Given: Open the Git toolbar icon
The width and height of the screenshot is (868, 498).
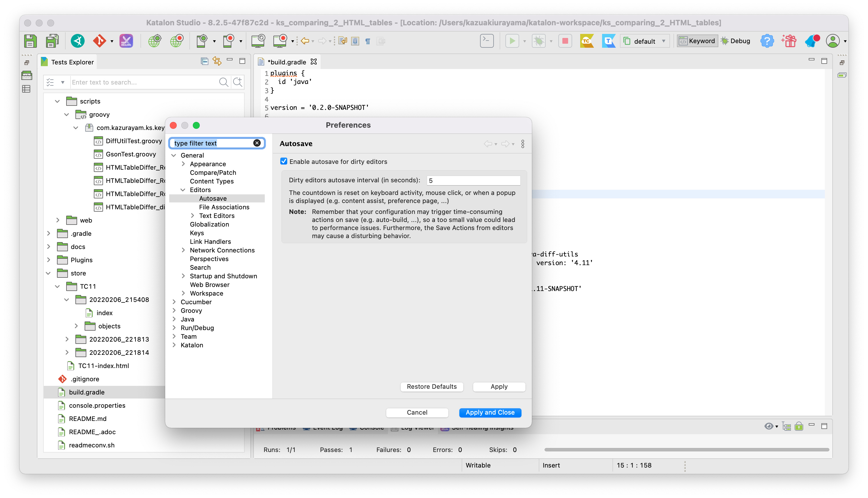Looking at the screenshot, I should pyautogui.click(x=100, y=41).
